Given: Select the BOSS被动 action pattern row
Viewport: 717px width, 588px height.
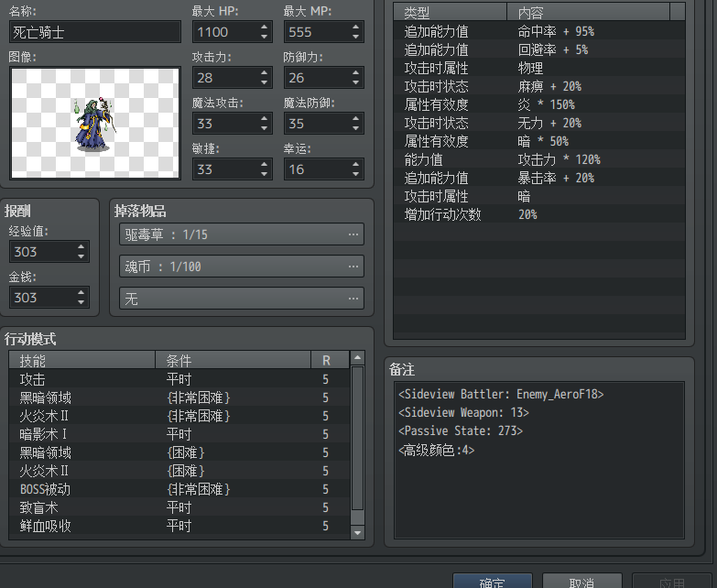Looking at the screenshot, I should pyautogui.click(x=179, y=489).
